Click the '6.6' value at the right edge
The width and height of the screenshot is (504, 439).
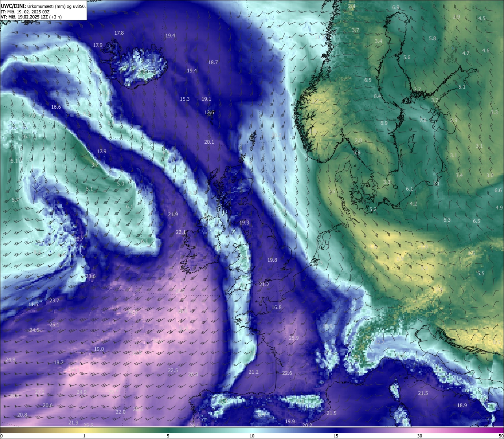click(x=498, y=191)
